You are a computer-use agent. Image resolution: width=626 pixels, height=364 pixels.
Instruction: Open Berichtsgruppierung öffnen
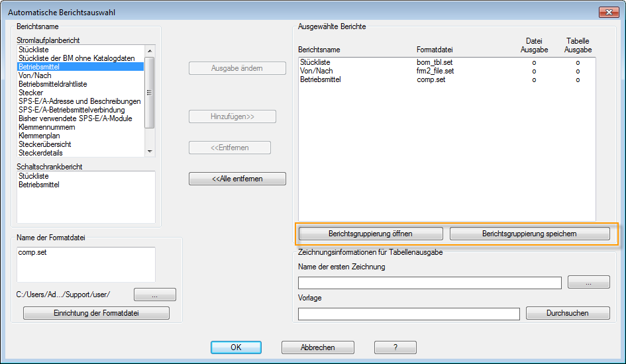coord(370,234)
